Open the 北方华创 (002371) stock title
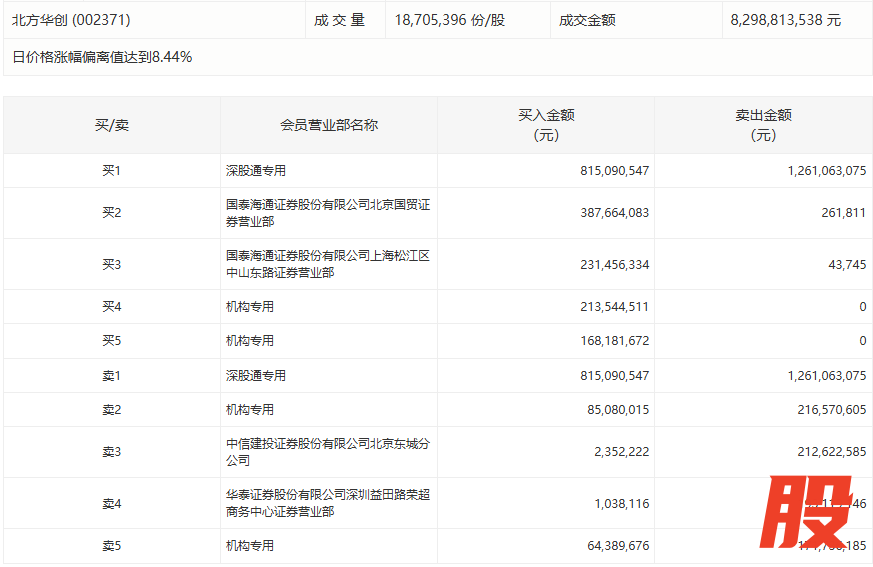 coord(71,20)
